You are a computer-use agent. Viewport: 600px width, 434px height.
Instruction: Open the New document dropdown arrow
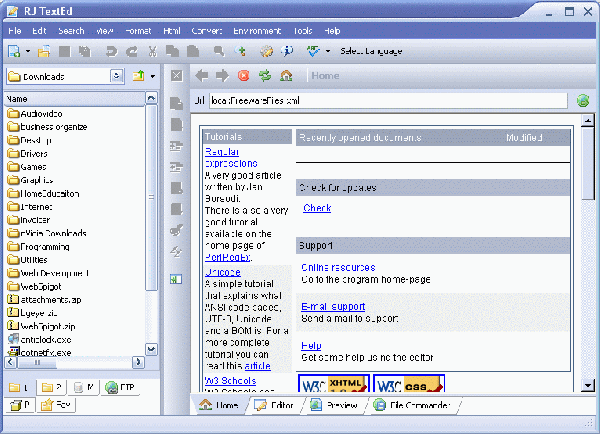click(x=29, y=50)
